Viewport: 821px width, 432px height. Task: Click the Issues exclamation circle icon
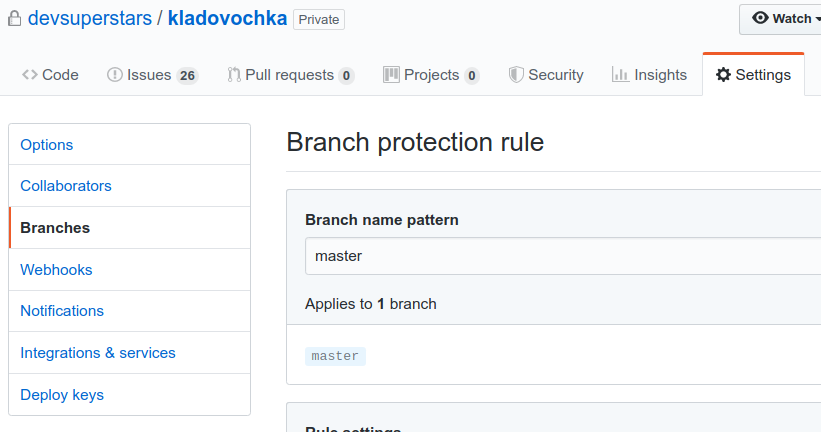pos(115,75)
